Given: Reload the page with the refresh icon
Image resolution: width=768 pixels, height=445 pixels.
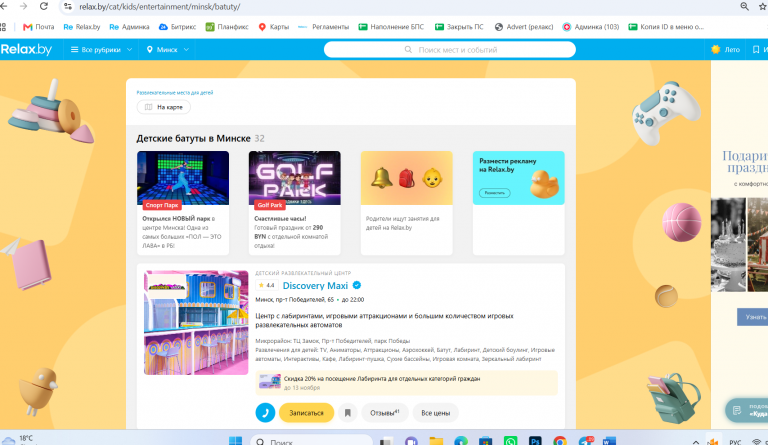Looking at the screenshot, I should (x=44, y=6).
